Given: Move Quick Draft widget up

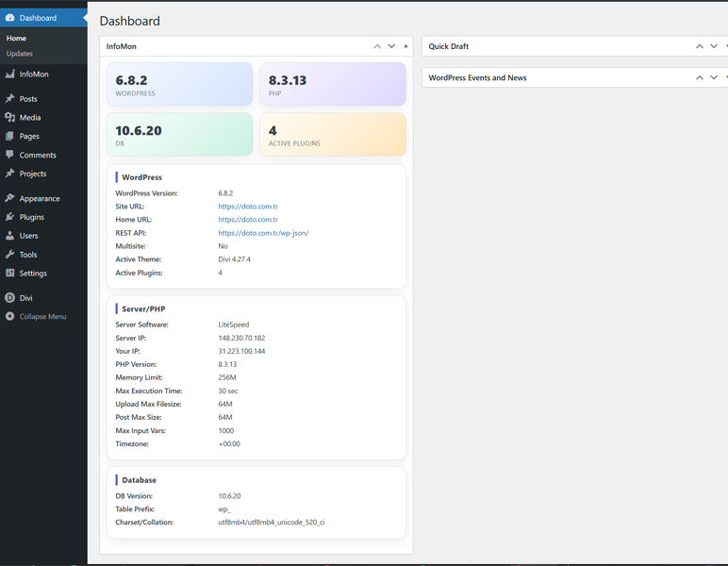Looking at the screenshot, I should [x=699, y=46].
